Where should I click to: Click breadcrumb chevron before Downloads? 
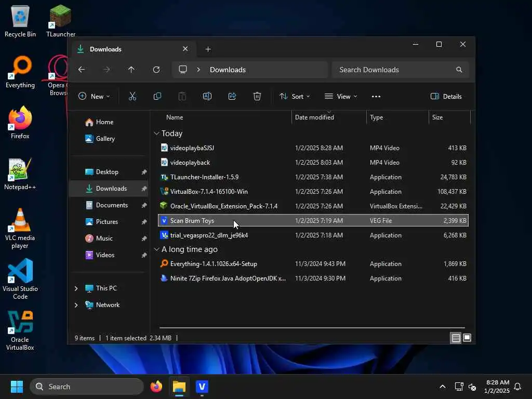(198, 70)
